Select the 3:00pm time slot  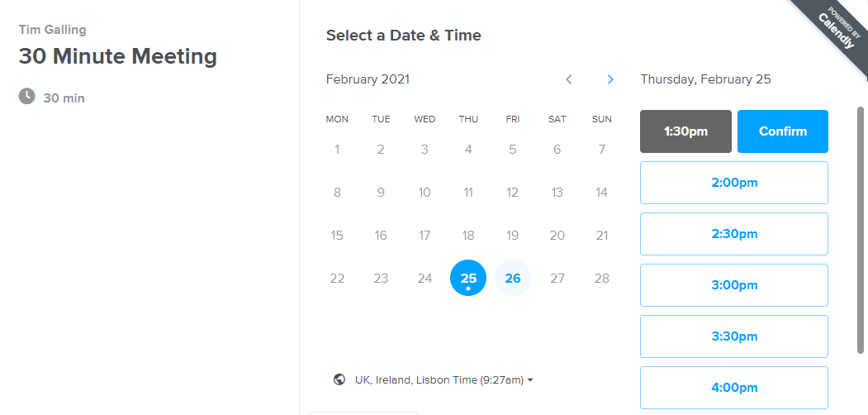pyautogui.click(x=733, y=285)
